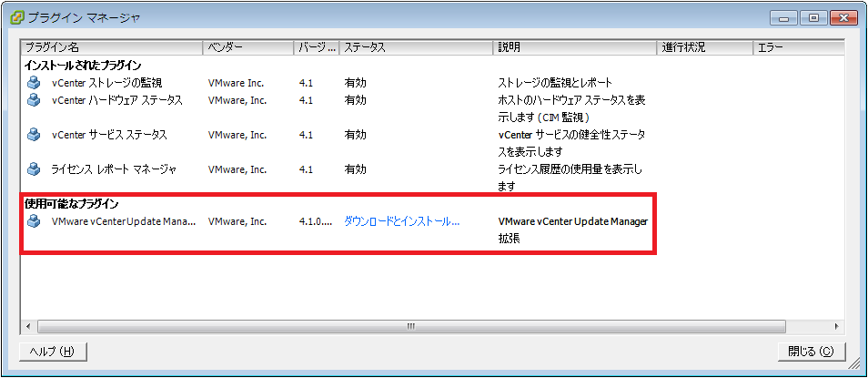Click the ストレージの監視とレポート description
The width and height of the screenshot is (868, 378).
555,83
